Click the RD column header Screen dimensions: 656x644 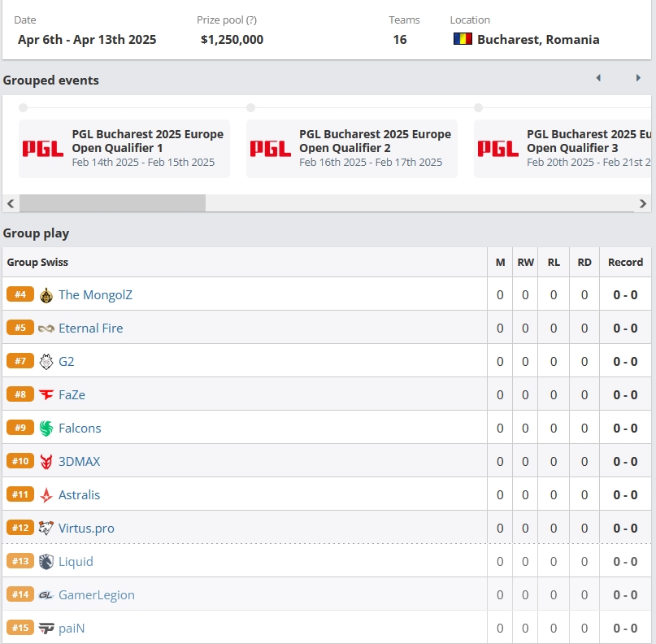coord(584,262)
